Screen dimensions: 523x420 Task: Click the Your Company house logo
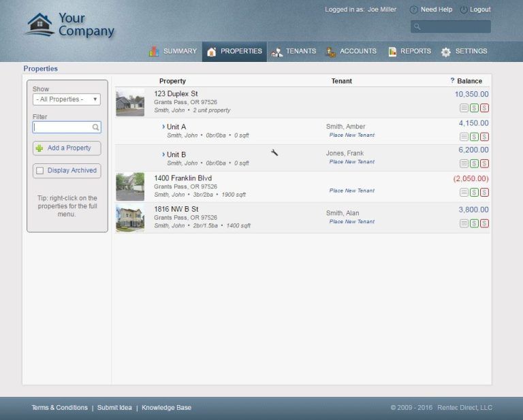coord(39,25)
